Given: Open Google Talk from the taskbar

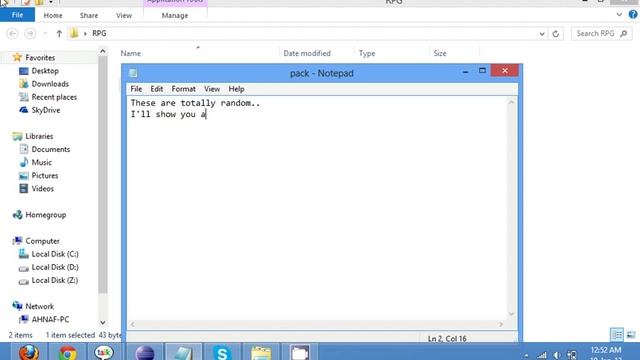Looking at the screenshot, I should tap(104, 352).
